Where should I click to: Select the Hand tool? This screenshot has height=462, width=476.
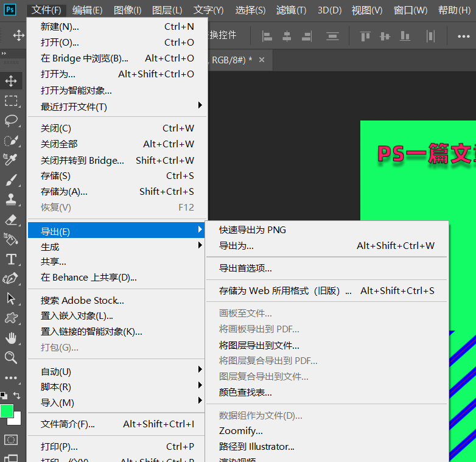click(11, 338)
